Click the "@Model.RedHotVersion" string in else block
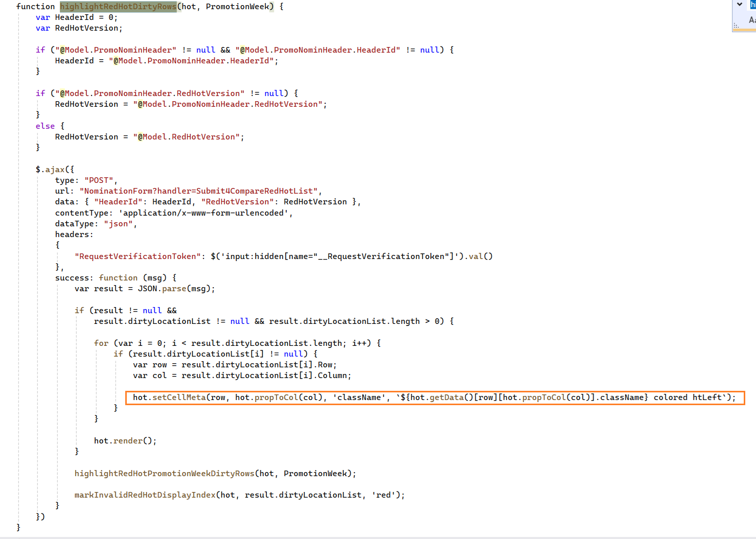This screenshot has width=756, height=539. [186, 137]
